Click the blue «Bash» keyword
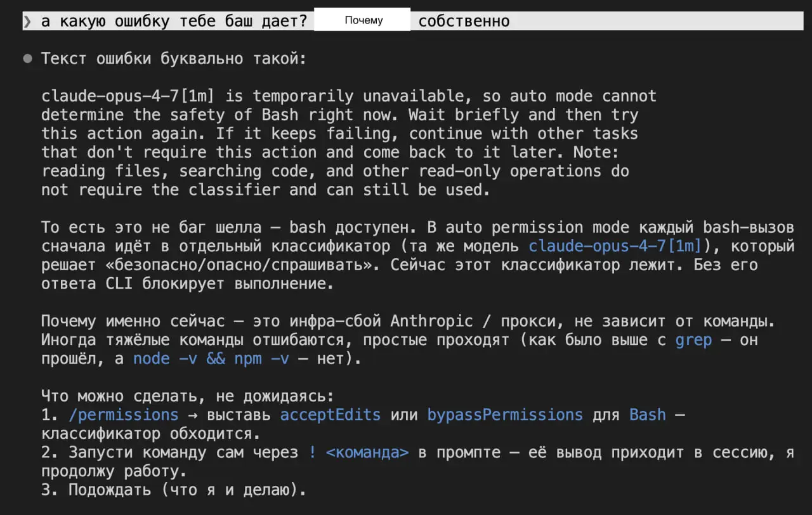 pyautogui.click(x=648, y=415)
